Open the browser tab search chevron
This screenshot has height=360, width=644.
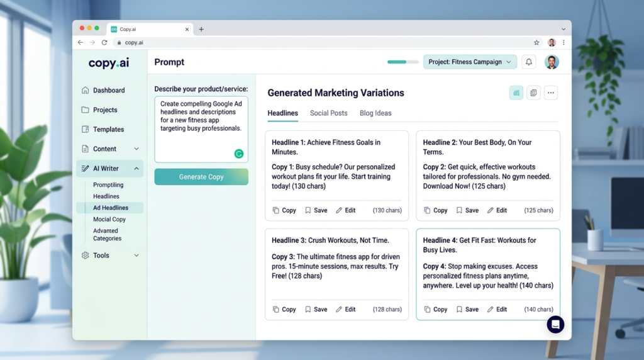tap(563, 29)
